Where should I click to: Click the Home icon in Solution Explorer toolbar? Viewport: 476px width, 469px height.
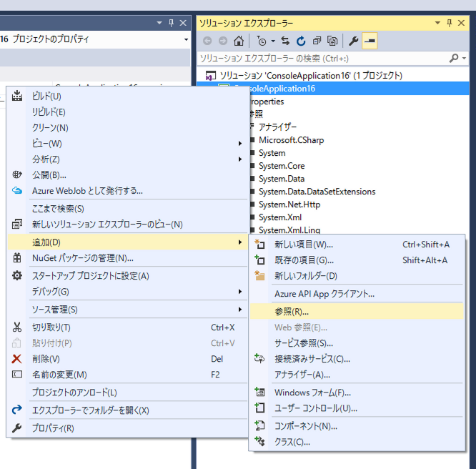pyautogui.click(x=239, y=41)
